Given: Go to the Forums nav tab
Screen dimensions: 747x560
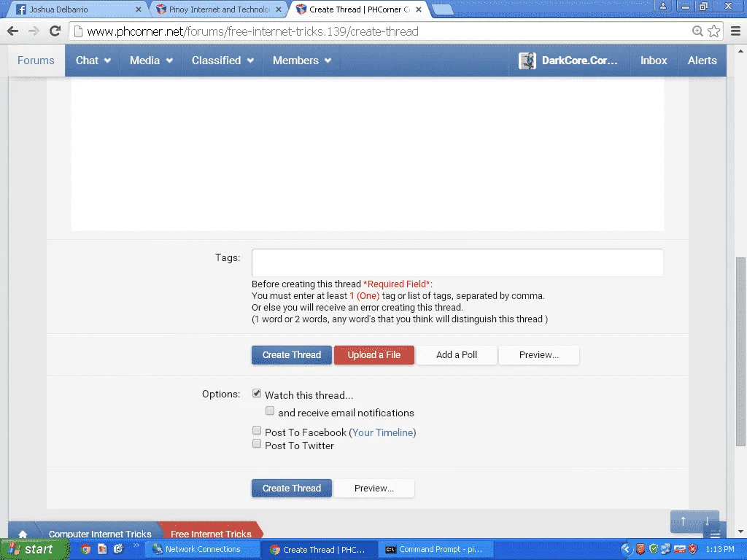Looking at the screenshot, I should pos(36,61).
